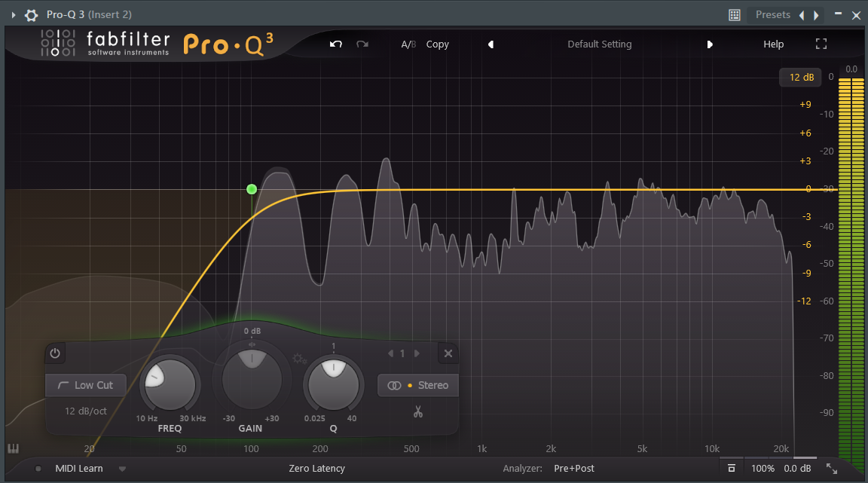Viewport: 868px width, 483px height.
Task: Toggle the Gain-Q interaction gear
Action: click(299, 359)
